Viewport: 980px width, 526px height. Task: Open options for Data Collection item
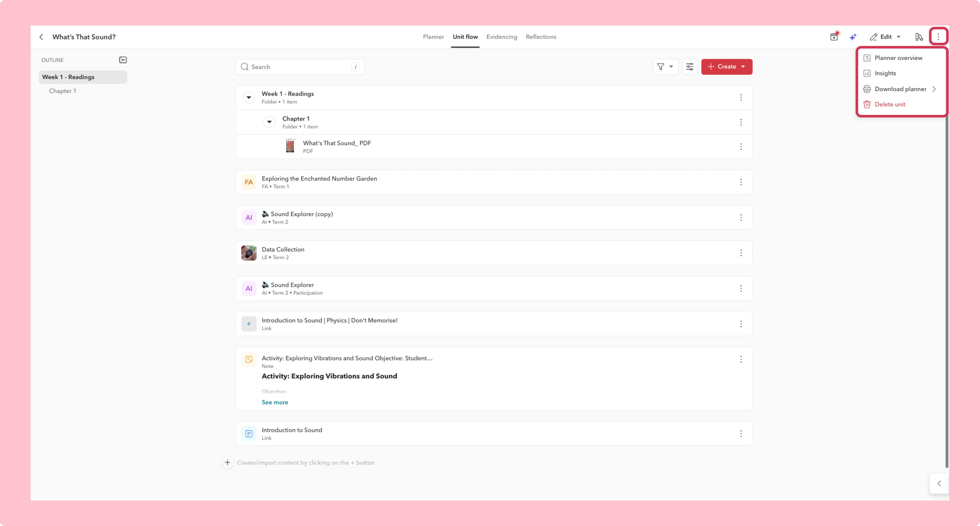[741, 253]
